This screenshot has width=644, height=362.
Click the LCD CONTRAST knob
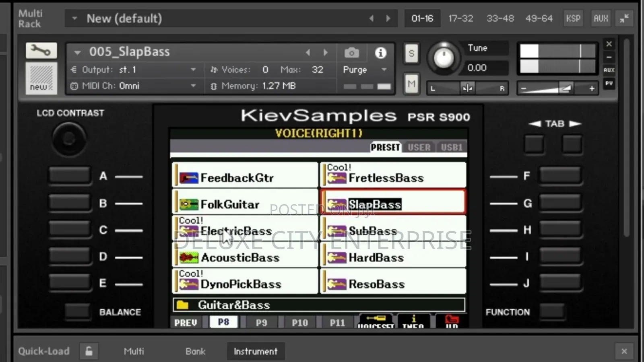[69, 139]
